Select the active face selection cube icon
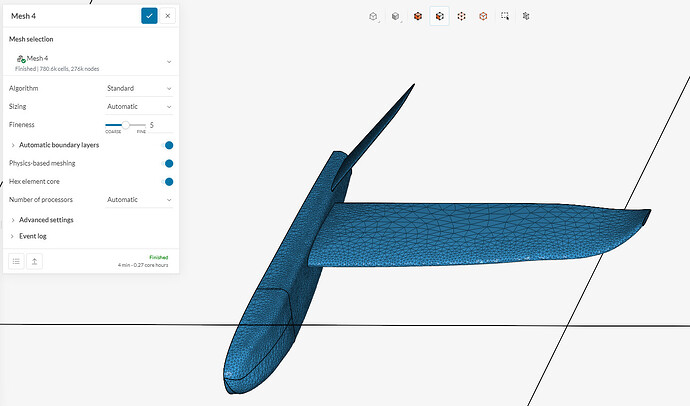The image size is (690, 406). 439,16
